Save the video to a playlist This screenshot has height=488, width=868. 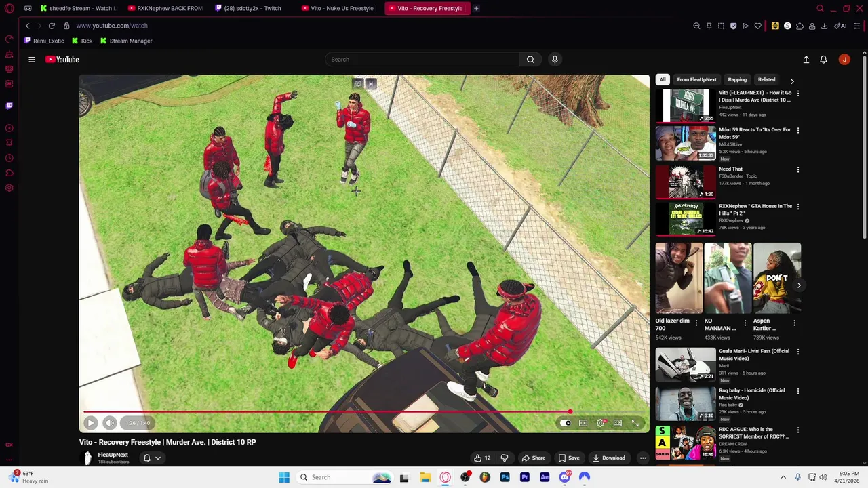569,457
